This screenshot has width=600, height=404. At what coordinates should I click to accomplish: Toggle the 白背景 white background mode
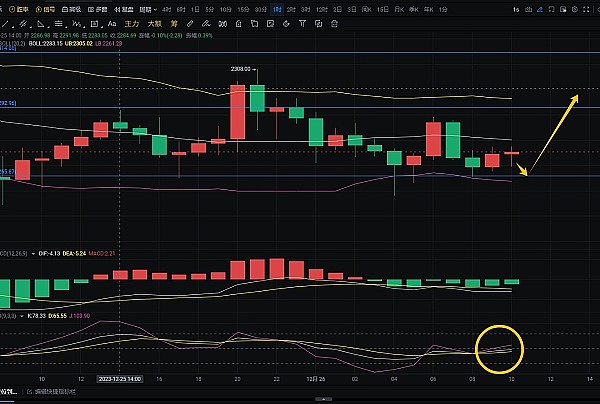[72, 7]
